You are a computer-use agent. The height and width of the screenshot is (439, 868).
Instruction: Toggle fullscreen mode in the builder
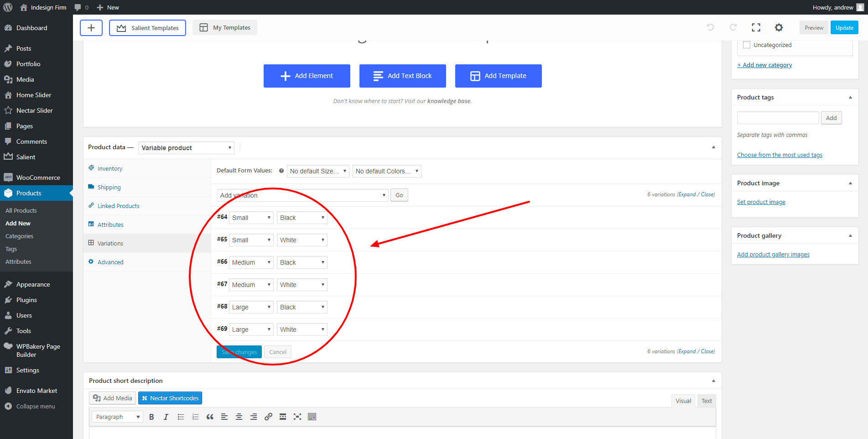pos(756,27)
